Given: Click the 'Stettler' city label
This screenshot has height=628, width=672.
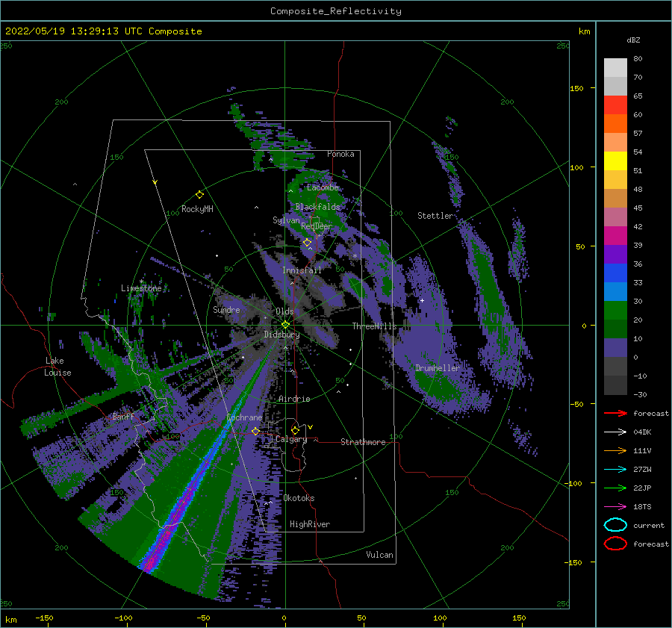Looking at the screenshot, I should click(x=435, y=216).
